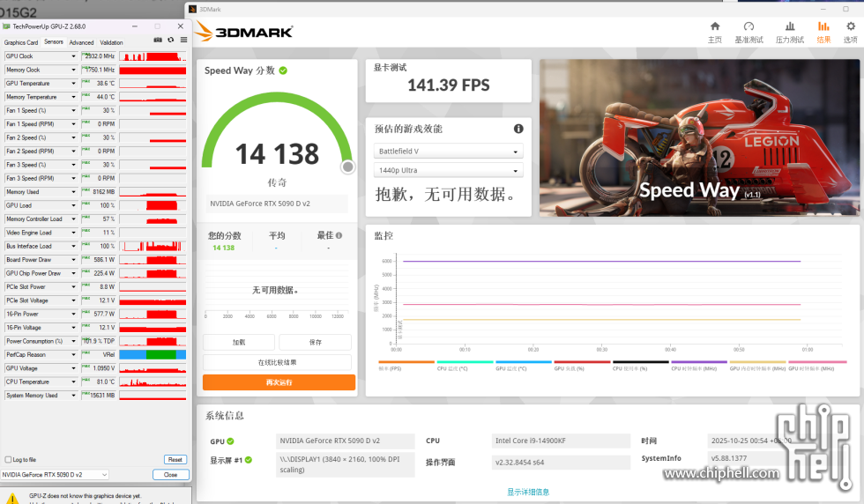Open the GPU-Z hamburger menu
Screen dimensions: 864x504
(x=183, y=40)
